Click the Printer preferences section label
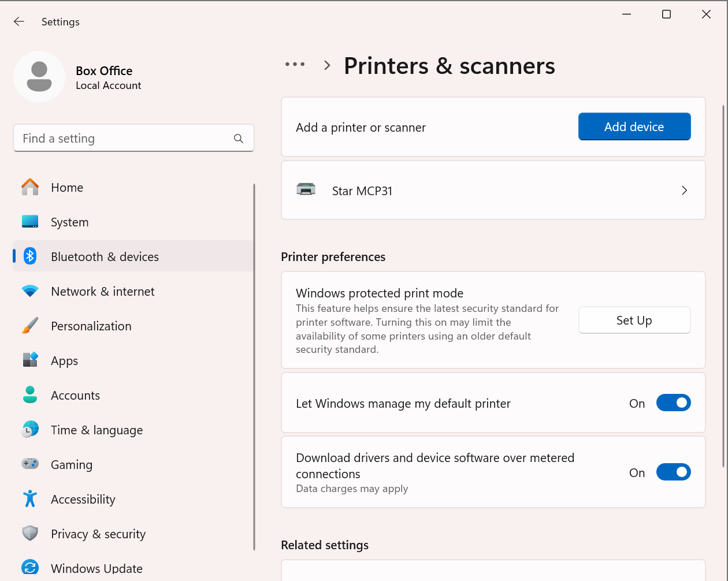 (x=333, y=257)
